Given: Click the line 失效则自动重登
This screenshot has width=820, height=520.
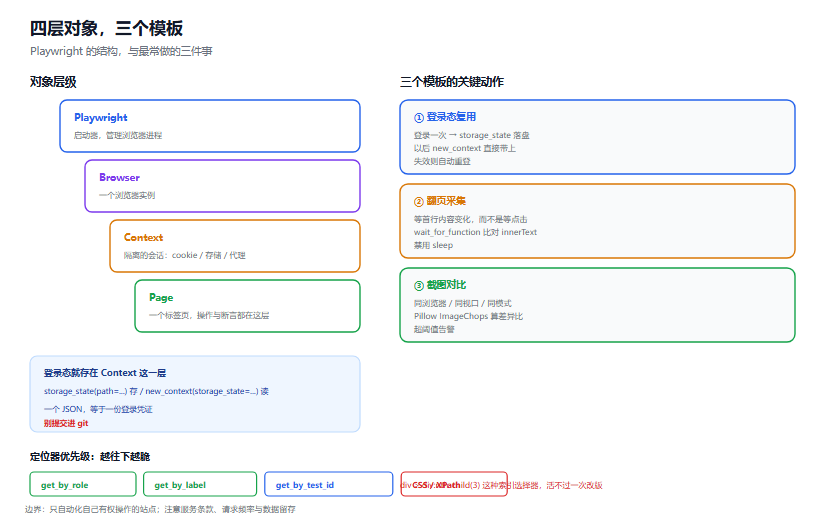Looking at the screenshot, I should [x=442, y=162].
